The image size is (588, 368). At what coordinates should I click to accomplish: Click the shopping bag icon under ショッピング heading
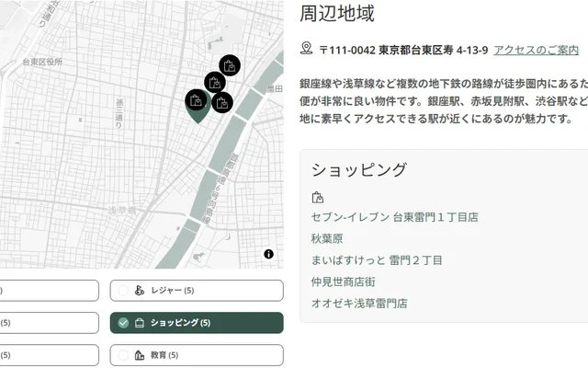coord(318,197)
